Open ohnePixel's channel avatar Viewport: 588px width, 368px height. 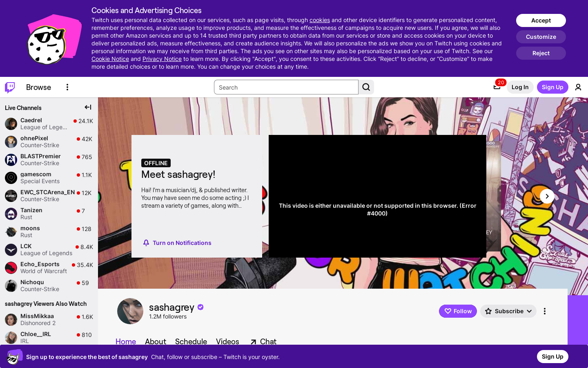coord(11,141)
